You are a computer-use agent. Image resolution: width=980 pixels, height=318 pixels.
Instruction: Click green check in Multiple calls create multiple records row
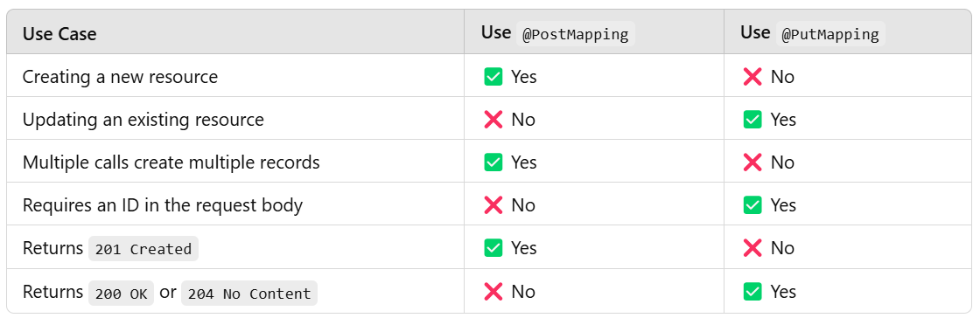click(493, 162)
